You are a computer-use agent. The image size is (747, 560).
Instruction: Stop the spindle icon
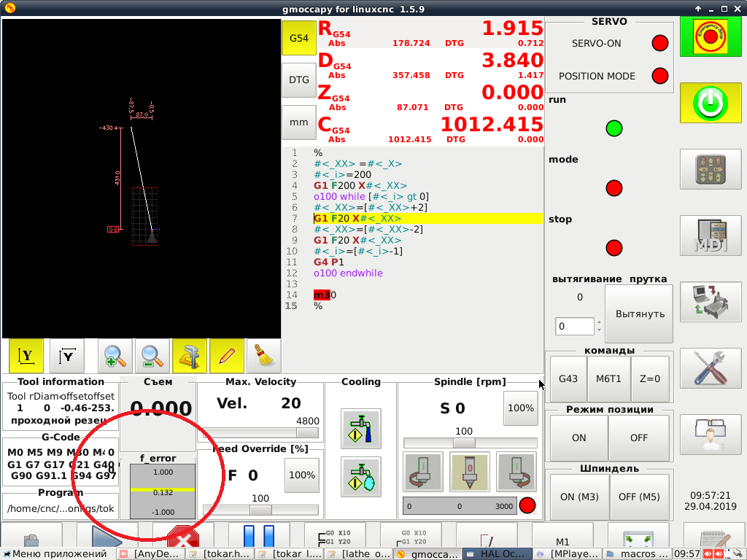pyautogui.click(x=470, y=472)
